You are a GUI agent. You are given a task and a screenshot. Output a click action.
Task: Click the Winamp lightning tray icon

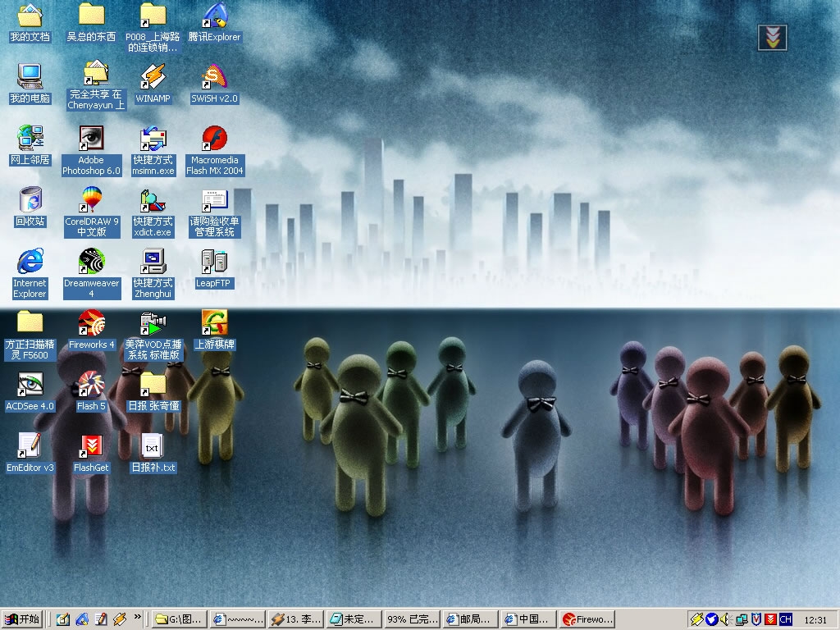696,619
